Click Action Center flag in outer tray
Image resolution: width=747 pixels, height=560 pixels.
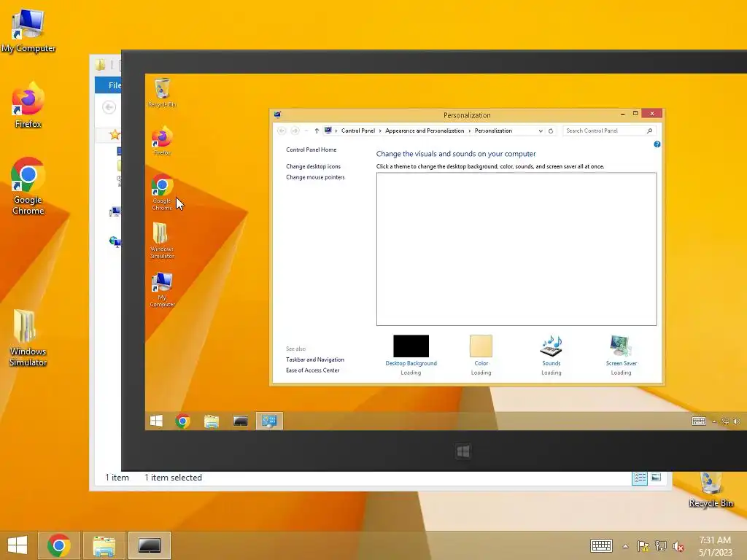643,546
